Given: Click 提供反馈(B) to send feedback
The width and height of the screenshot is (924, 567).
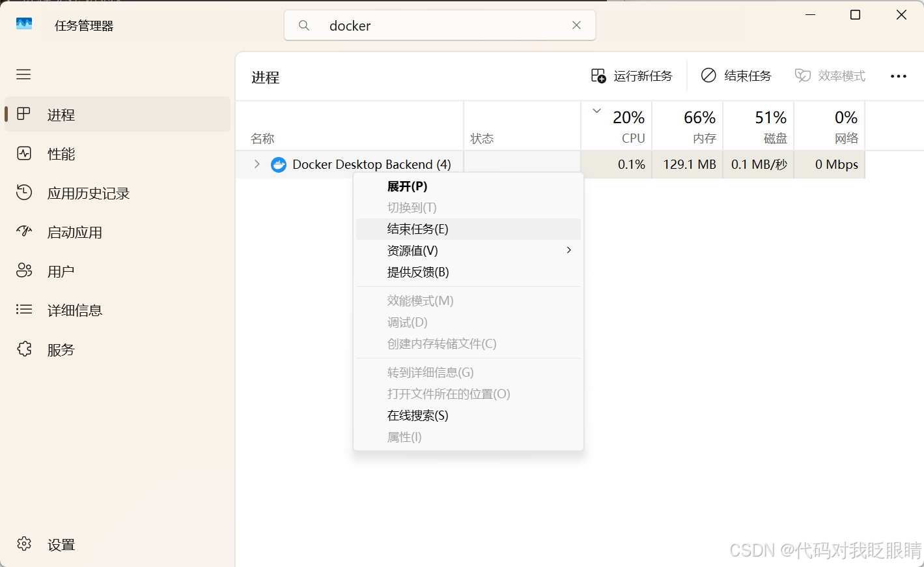Looking at the screenshot, I should click(x=417, y=272).
